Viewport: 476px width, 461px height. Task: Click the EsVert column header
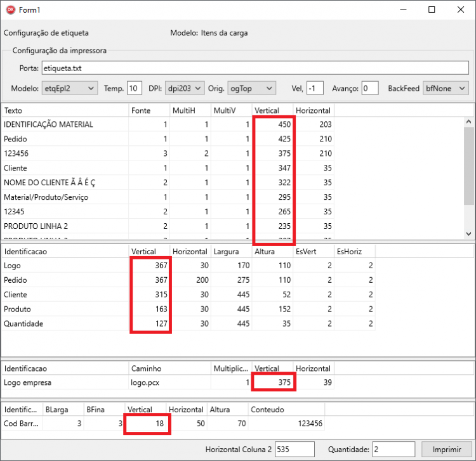[x=314, y=252]
